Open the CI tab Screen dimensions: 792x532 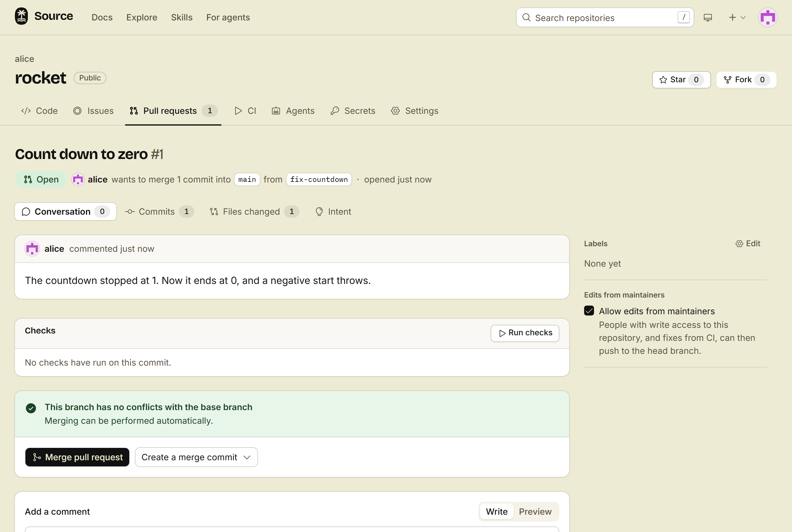245,111
